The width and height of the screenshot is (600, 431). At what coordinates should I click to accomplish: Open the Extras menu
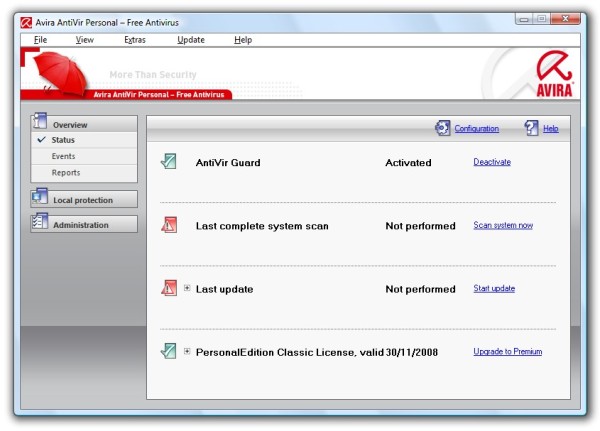click(x=135, y=40)
